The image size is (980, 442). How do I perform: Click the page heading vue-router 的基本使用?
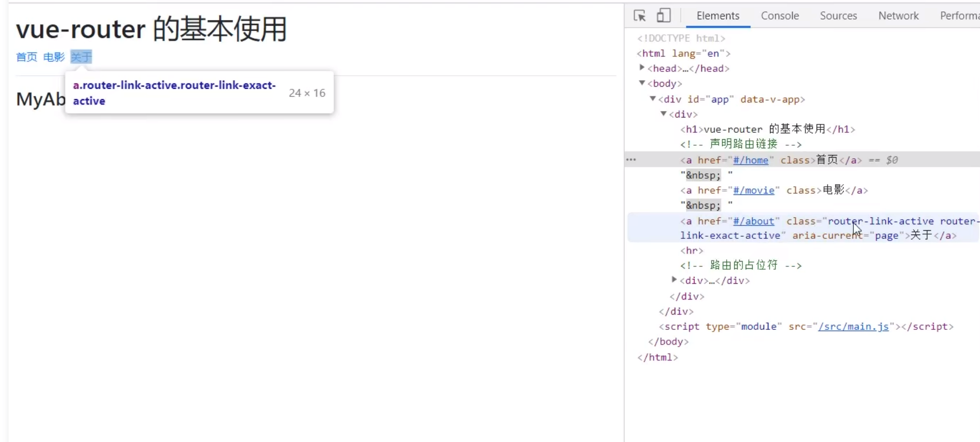(151, 29)
